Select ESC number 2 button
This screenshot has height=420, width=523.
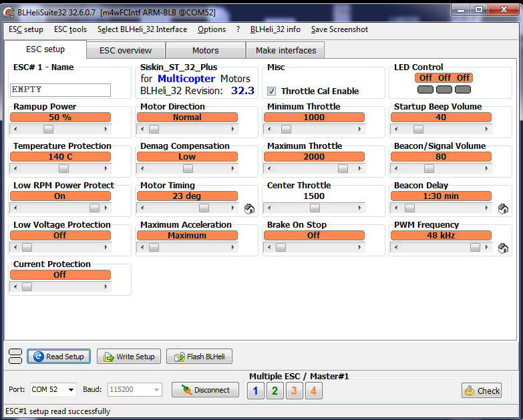(x=275, y=391)
